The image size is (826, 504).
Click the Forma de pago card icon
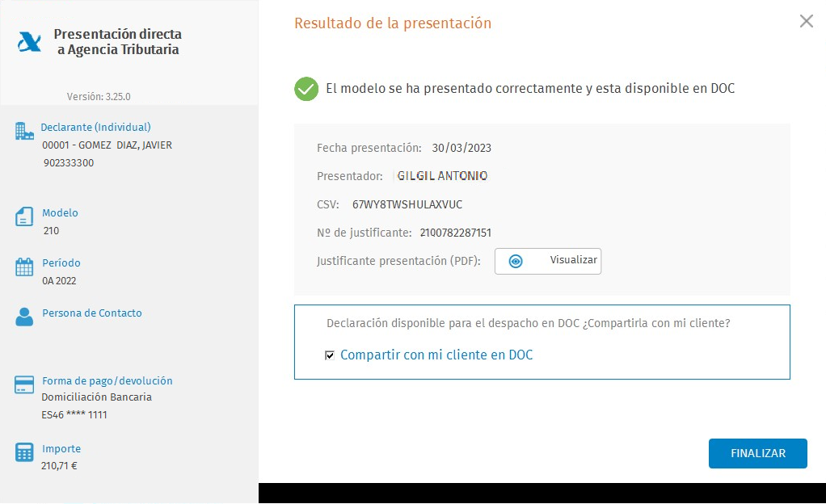(24, 385)
